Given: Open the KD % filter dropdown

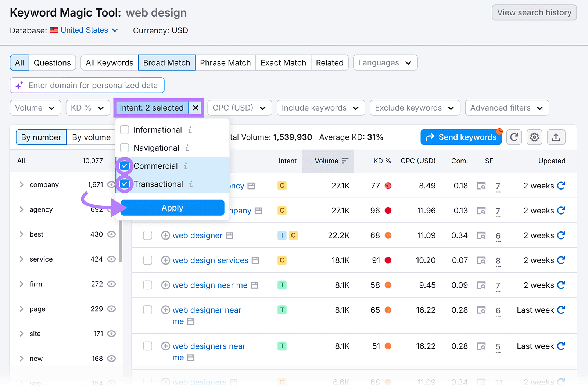Looking at the screenshot, I should coord(88,108).
